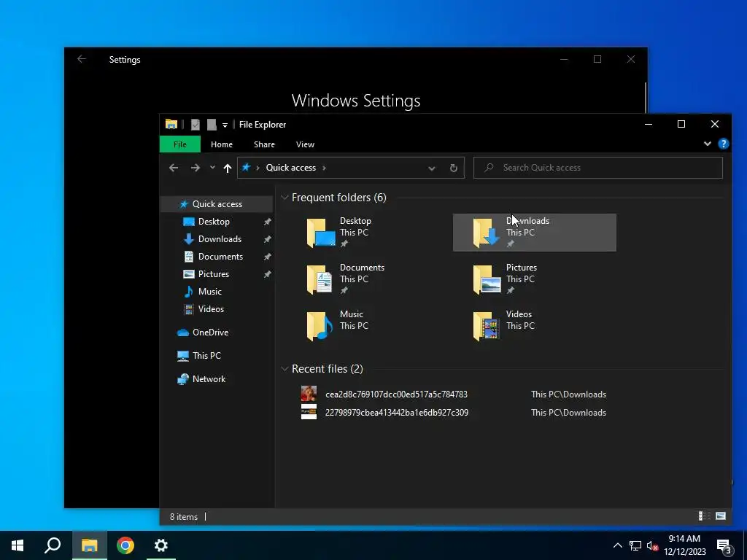Click the New folder quick toolbar icon
This screenshot has width=747, height=560.
pyautogui.click(x=212, y=124)
